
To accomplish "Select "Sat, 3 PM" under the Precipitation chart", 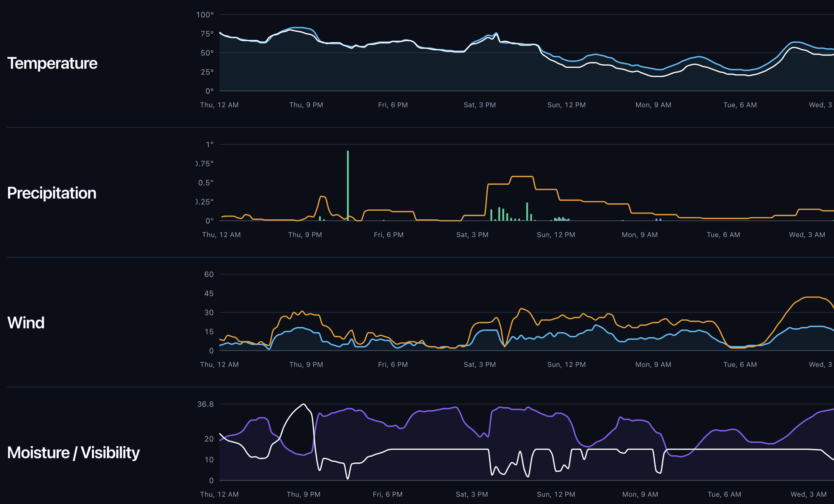I will coord(473,235).
